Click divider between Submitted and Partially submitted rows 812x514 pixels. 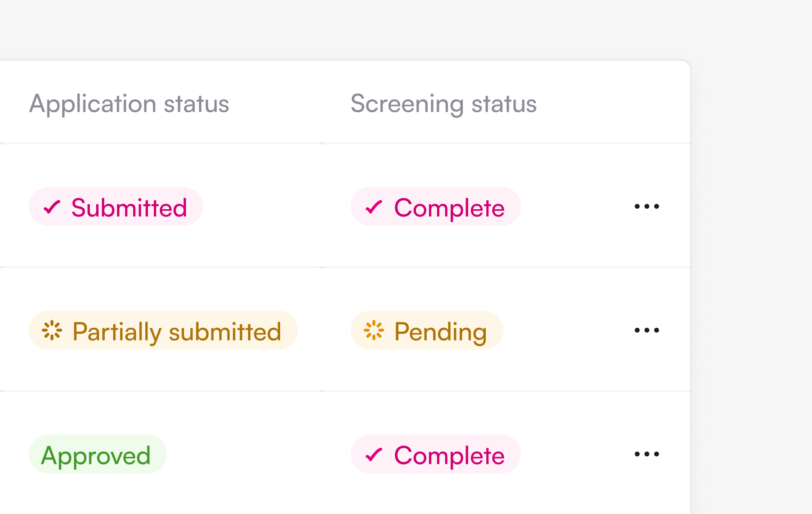[x=345, y=267]
